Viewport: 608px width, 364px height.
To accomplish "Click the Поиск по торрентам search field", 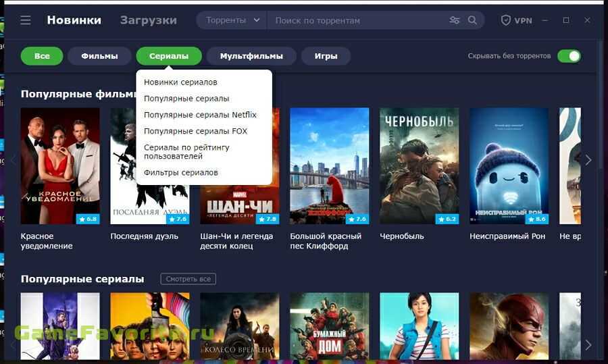I will (x=358, y=20).
